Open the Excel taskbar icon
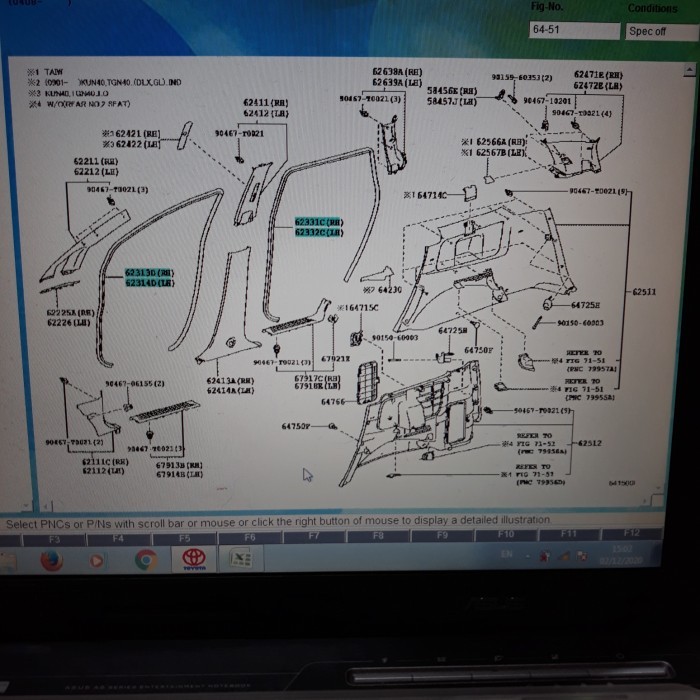Viewport: 700px width, 700px height. 241,558
